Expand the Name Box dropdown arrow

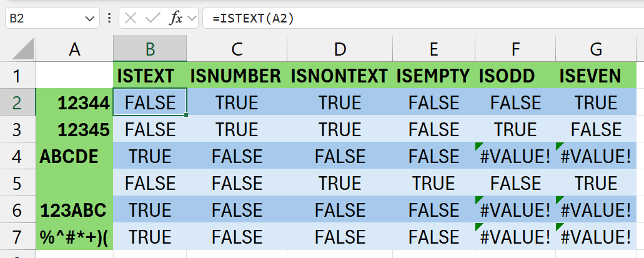(89, 18)
